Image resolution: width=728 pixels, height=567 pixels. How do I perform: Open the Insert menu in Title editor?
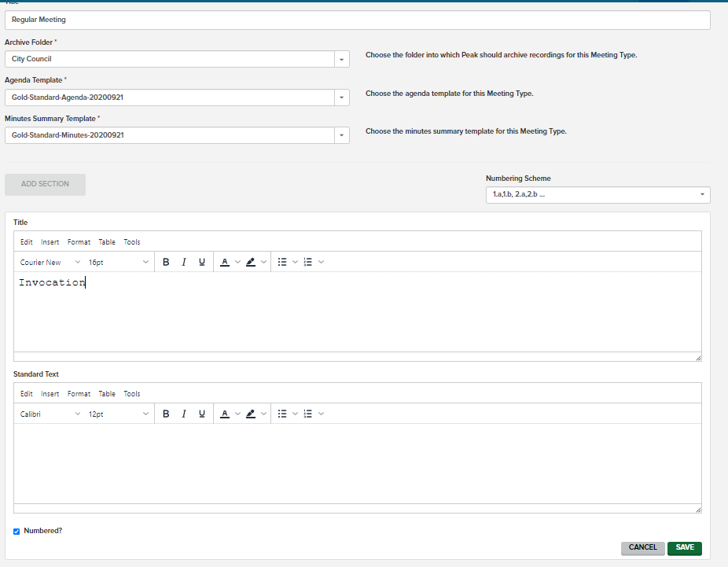pyautogui.click(x=50, y=242)
